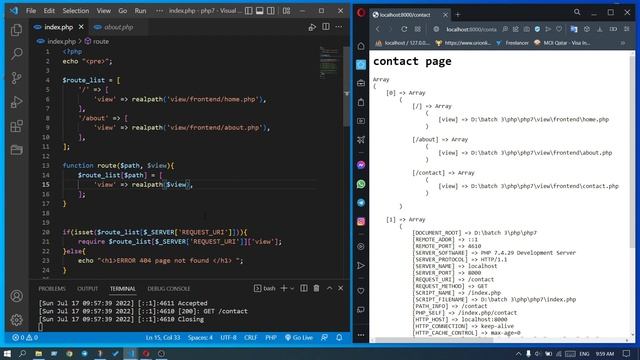Click the Run or Debug editor icon

312,27
